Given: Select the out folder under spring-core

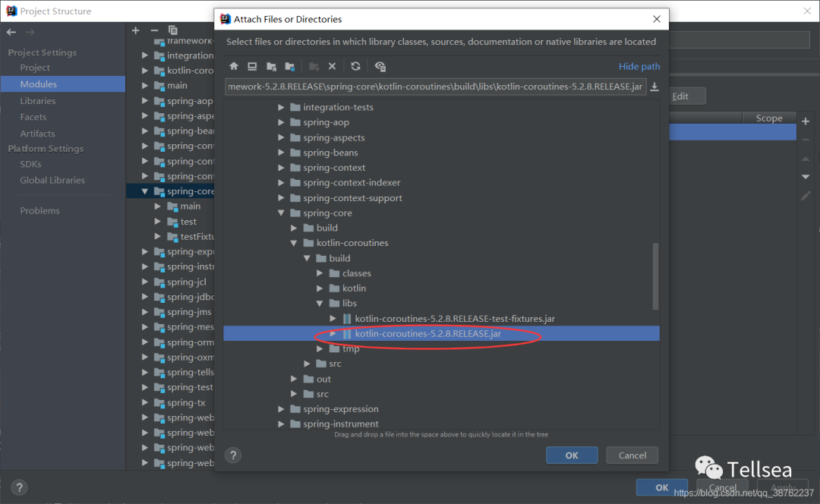Looking at the screenshot, I should click(x=323, y=379).
